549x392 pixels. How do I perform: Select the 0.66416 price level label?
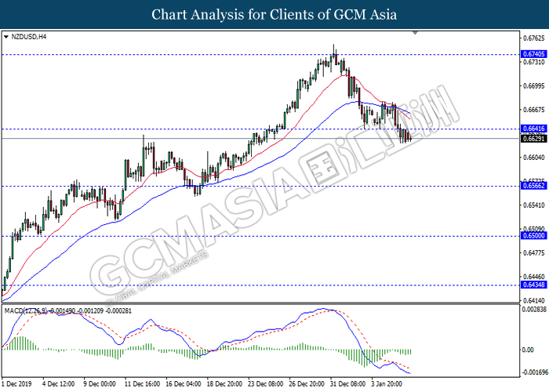(534, 129)
